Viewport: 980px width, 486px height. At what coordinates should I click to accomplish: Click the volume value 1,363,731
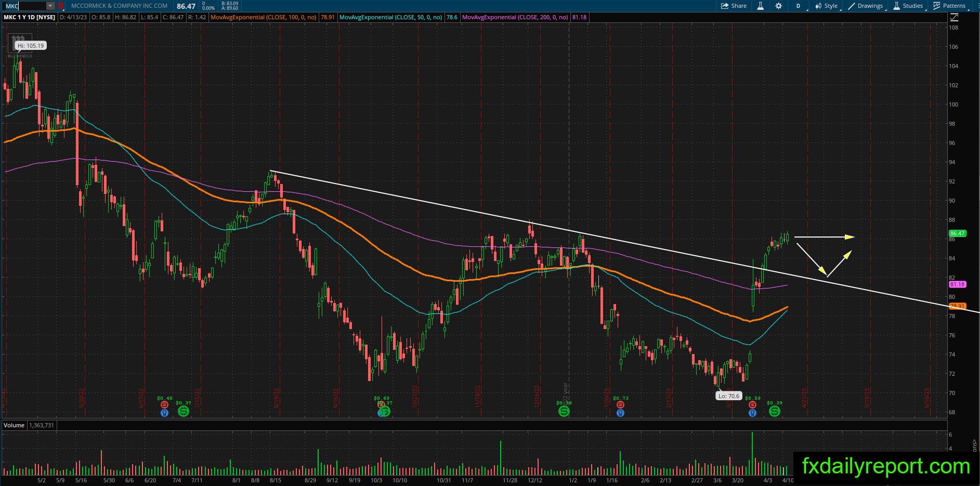click(x=42, y=425)
